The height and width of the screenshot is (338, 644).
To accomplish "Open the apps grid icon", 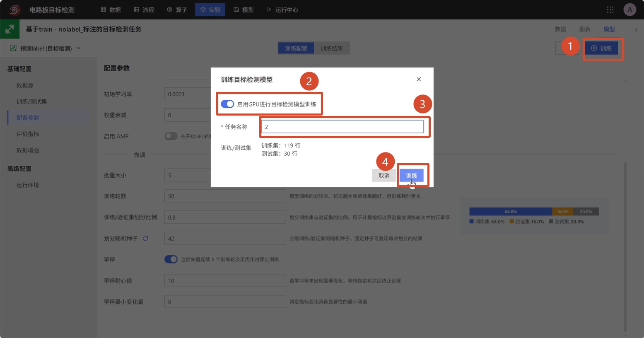I will pos(610,10).
